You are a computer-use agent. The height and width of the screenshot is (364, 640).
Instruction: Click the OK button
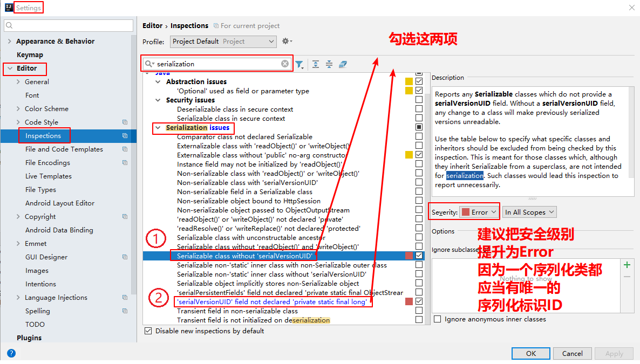point(530,353)
